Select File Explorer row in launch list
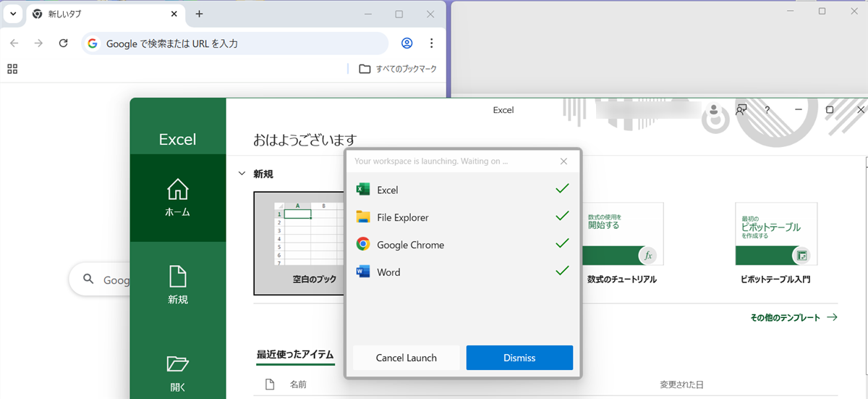The width and height of the screenshot is (868, 399). click(463, 217)
